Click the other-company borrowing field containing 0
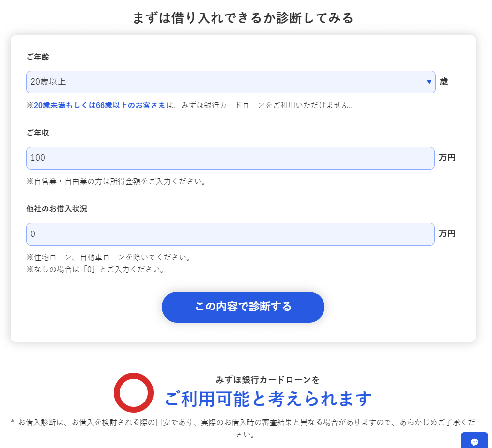 click(231, 234)
